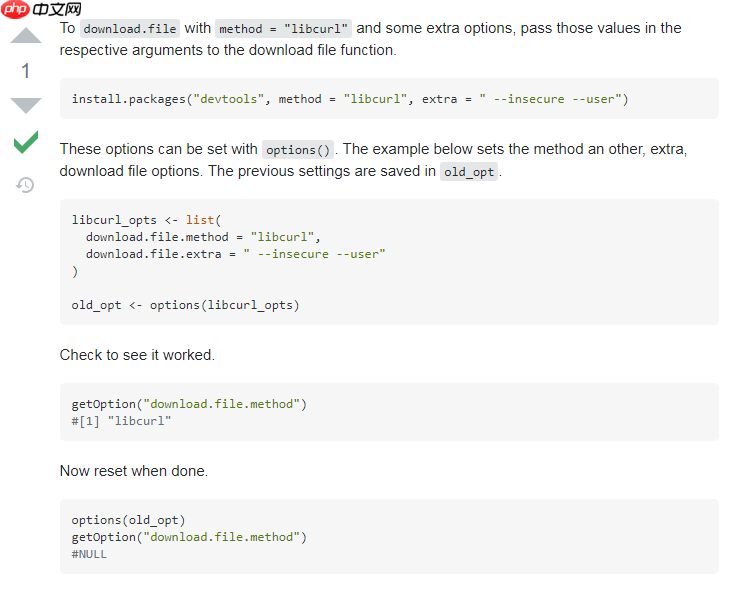
Task: Click the download.file.extra code line
Action: click(x=236, y=254)
